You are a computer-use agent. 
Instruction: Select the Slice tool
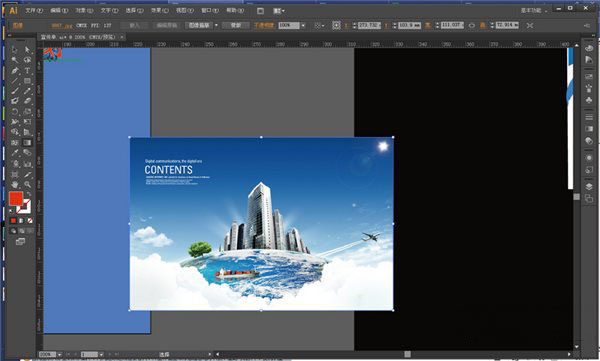pyautogui.click(x=28, y=175)
